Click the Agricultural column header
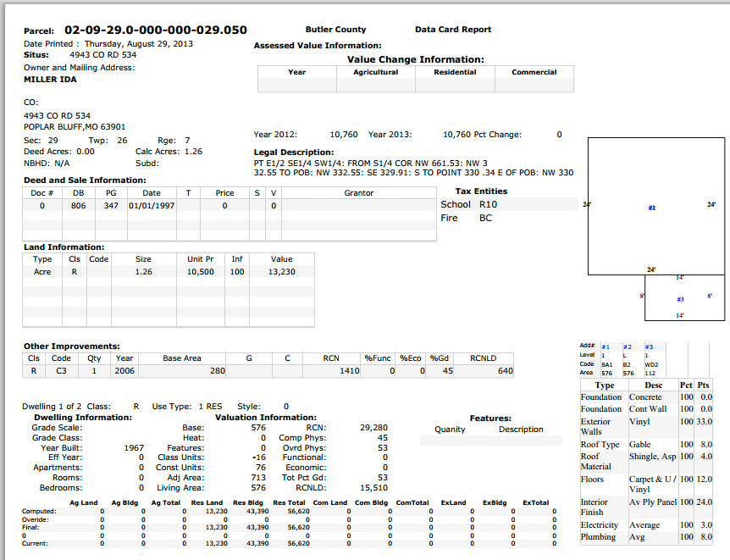Screen dimensions: 730x560 coord(375,72)
